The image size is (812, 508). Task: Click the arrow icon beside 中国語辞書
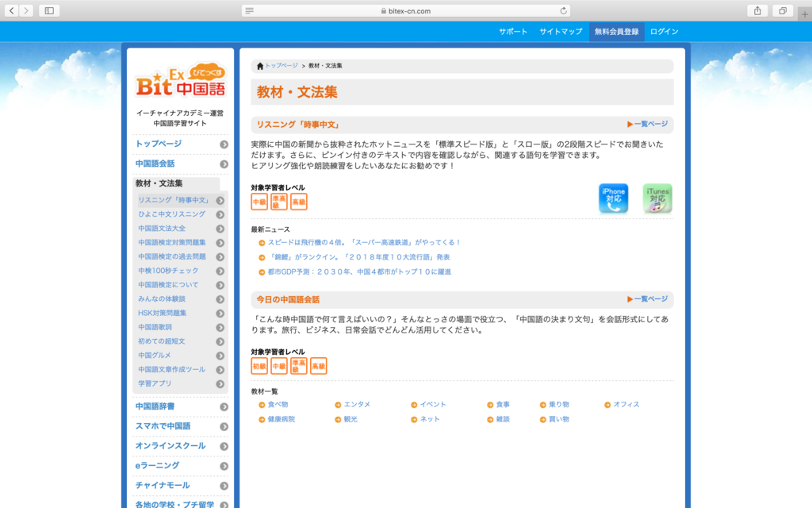[x=224, y=407]
